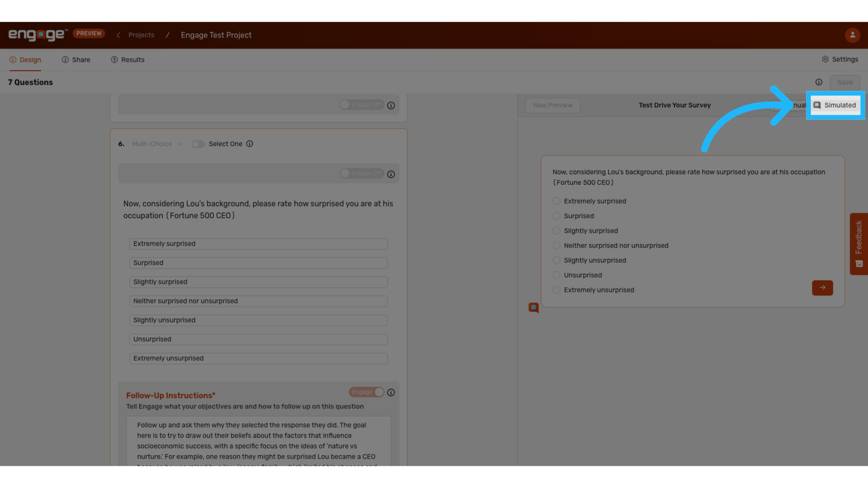
Task: Click the Engage Test Project title
Action: 216,35
